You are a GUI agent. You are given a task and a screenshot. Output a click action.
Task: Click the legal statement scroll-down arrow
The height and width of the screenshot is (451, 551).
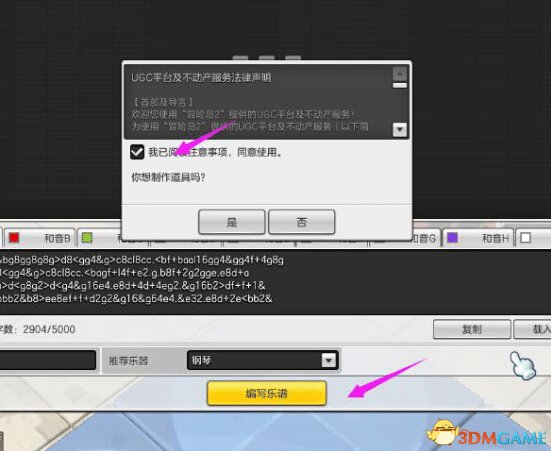click(x=400, y=130)
